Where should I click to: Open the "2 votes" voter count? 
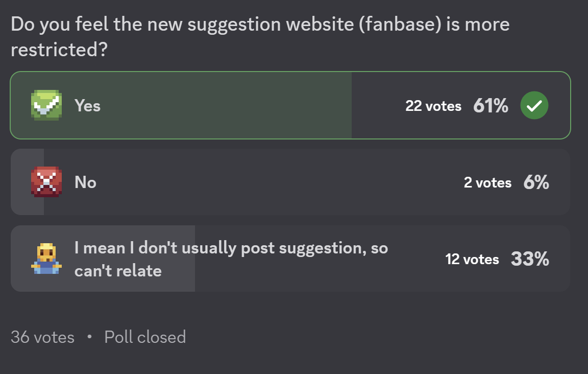487,183
